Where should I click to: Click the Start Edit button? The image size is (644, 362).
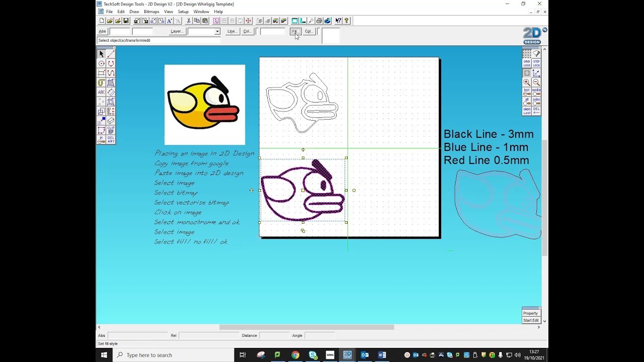click(530, 320)
